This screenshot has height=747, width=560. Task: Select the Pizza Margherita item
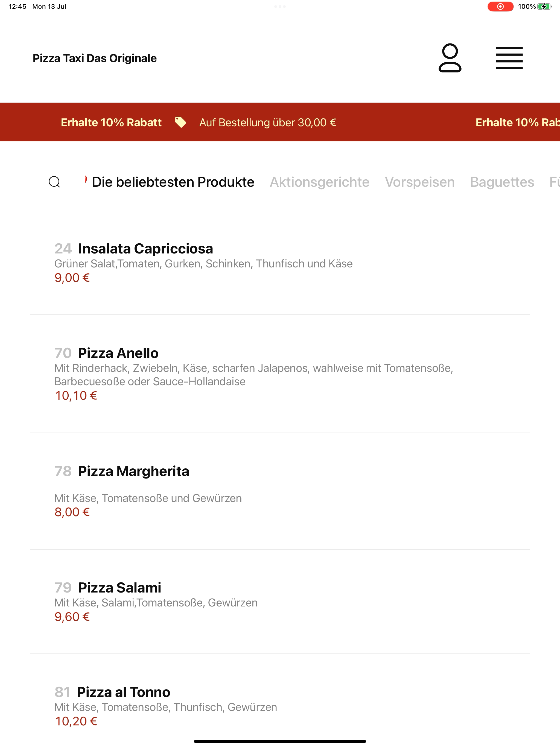click(280, 491)
